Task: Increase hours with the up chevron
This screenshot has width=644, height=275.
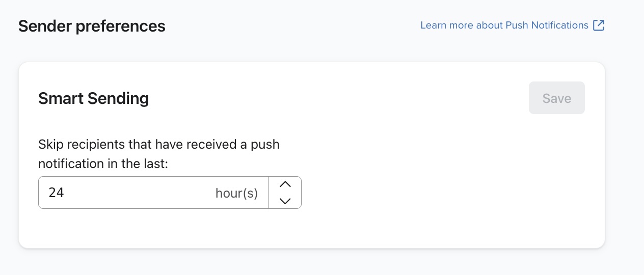Action: coord(285,184)
